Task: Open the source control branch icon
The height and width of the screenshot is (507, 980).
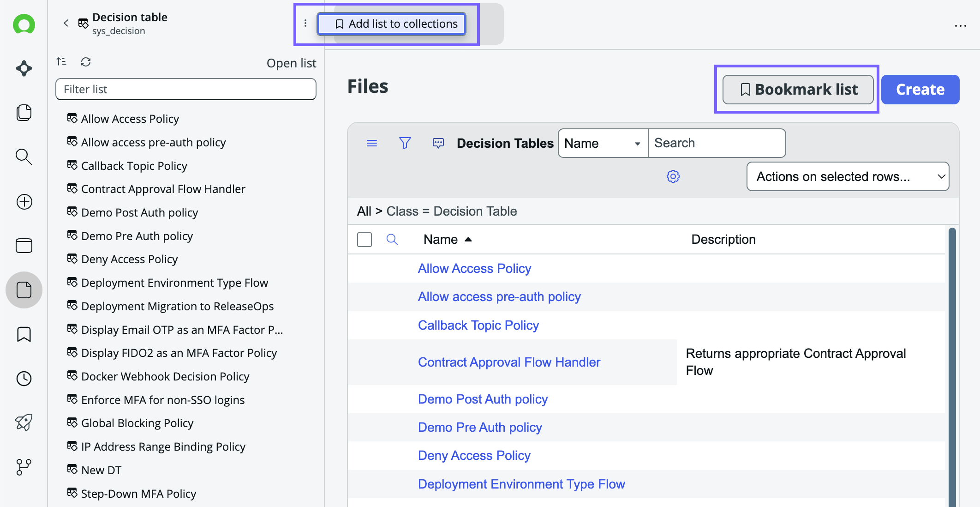Action: 24,467
